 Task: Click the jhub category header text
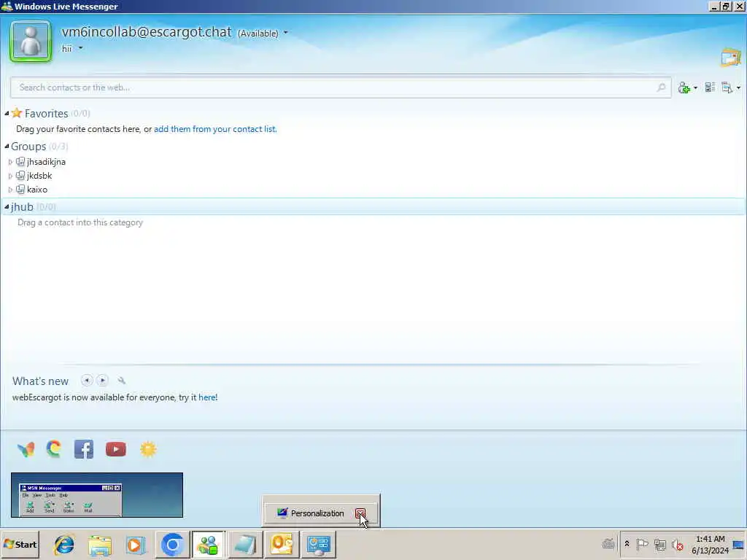pyautogui.click(x=22, y=206)
